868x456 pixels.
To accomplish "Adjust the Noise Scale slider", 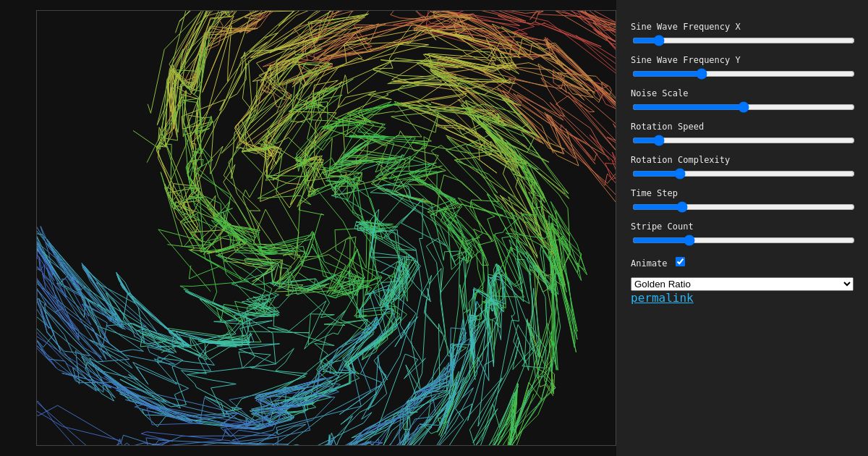I will (743, 107).
